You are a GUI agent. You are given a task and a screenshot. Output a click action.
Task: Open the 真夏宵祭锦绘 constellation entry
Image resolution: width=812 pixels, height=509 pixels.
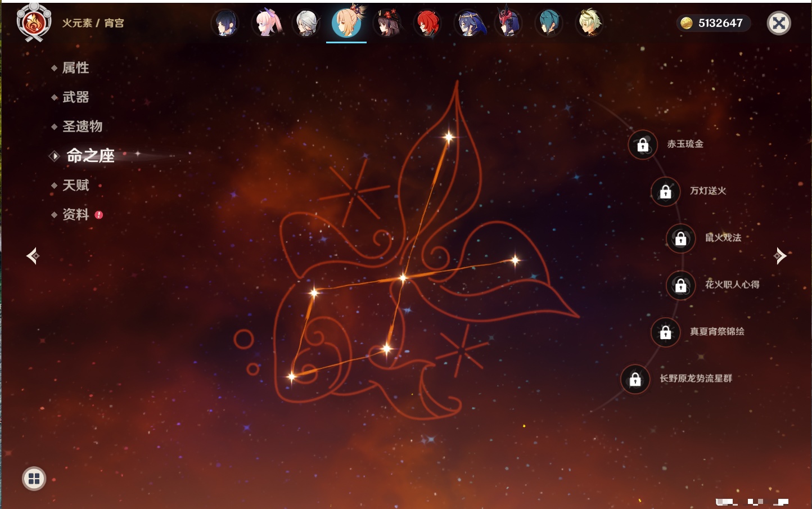coord(716,332)
